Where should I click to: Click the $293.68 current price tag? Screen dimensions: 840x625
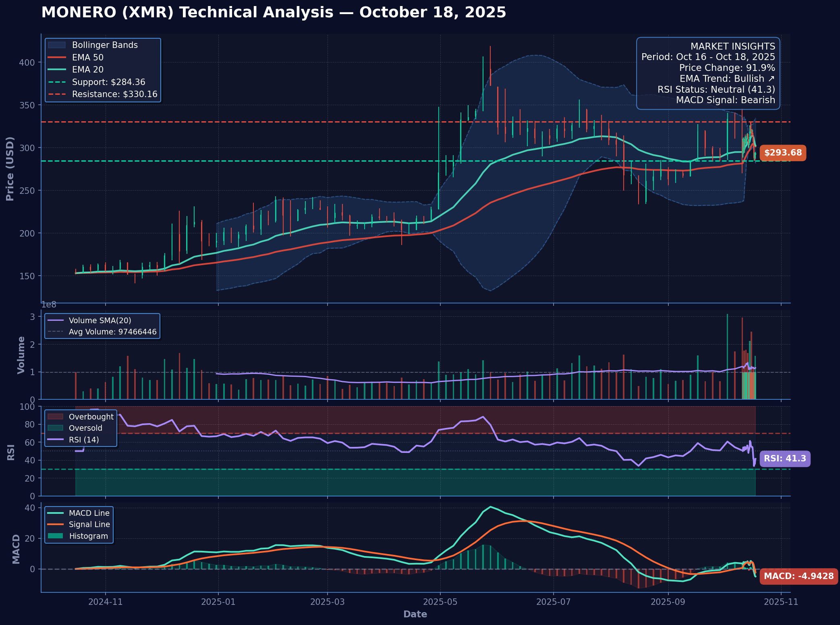click(x=783, y=153)
